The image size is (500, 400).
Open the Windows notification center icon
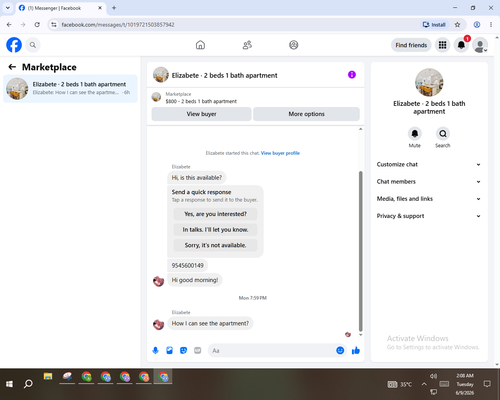click(x=487, y=384)
